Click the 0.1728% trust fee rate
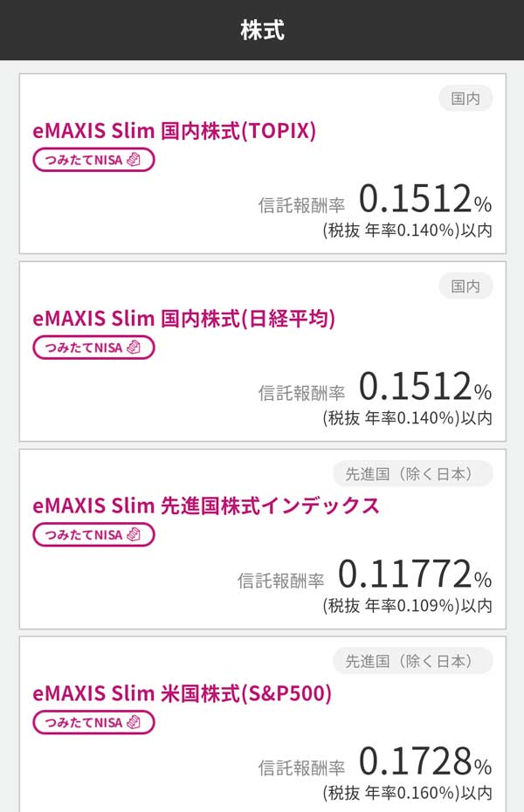This screenshot has width=524, height=812. tap(424, 763)
